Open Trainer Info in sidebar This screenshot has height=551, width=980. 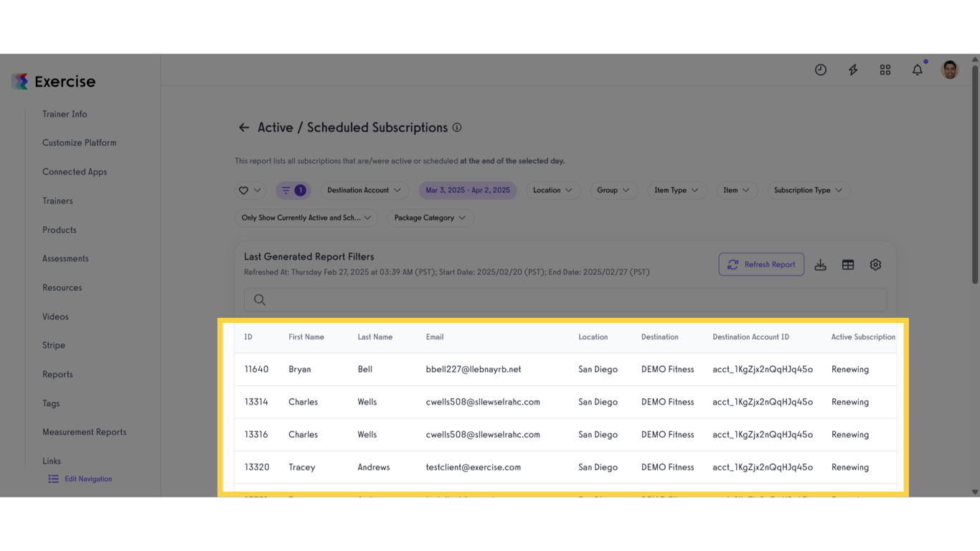tap(65, 114)
